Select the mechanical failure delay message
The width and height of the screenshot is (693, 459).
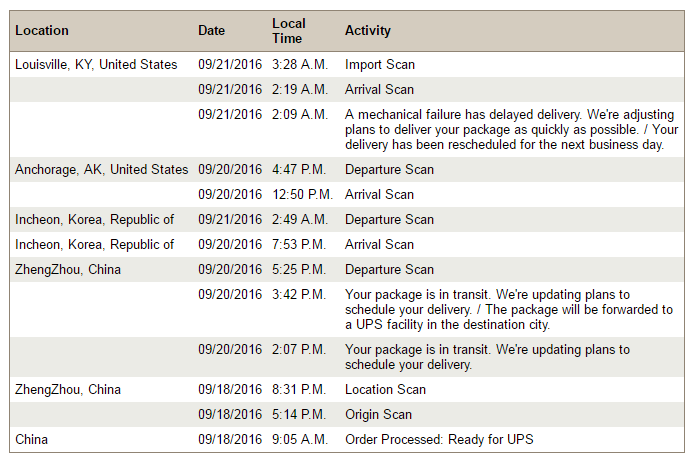point(511,129)
